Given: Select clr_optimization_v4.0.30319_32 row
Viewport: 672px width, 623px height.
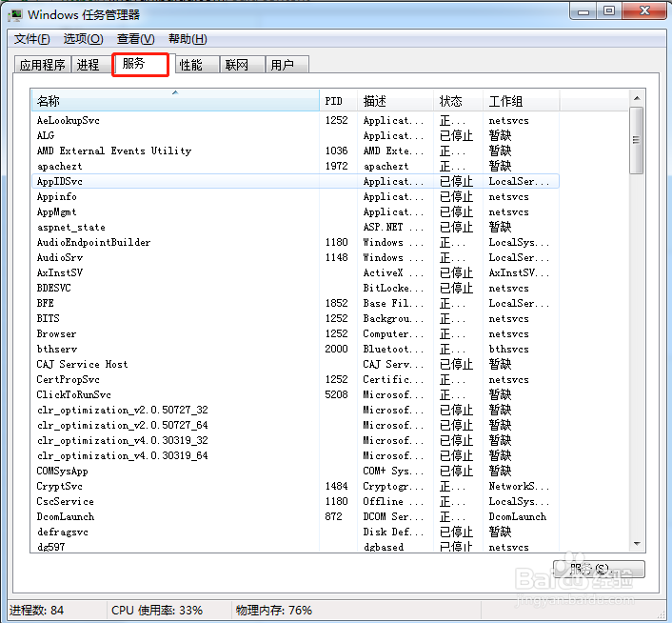Looking at the screenshot, I should click(x=295, y=440).
